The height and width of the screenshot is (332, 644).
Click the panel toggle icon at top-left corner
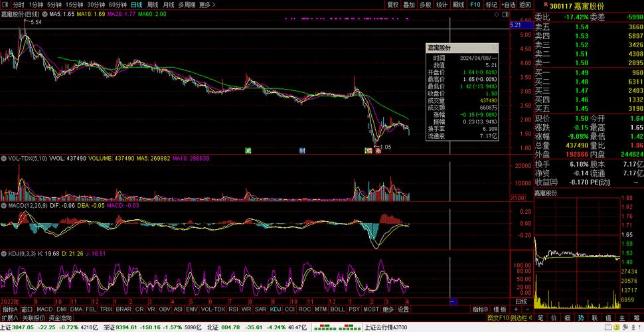point(5,5)
